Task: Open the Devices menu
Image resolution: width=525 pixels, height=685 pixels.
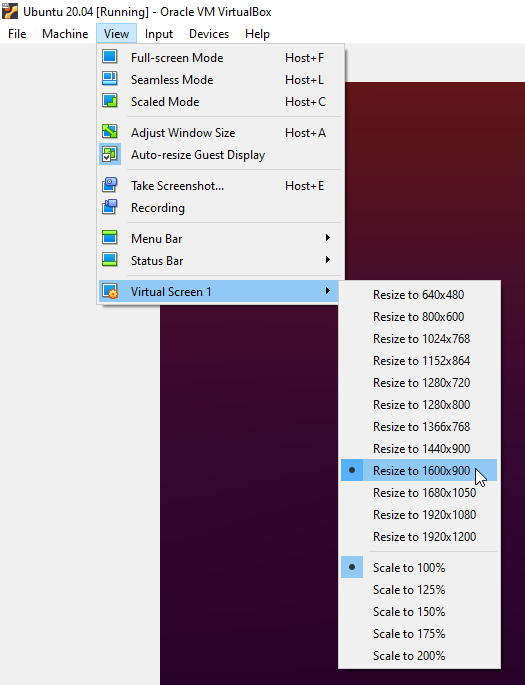Action: [x=209, y=34]
